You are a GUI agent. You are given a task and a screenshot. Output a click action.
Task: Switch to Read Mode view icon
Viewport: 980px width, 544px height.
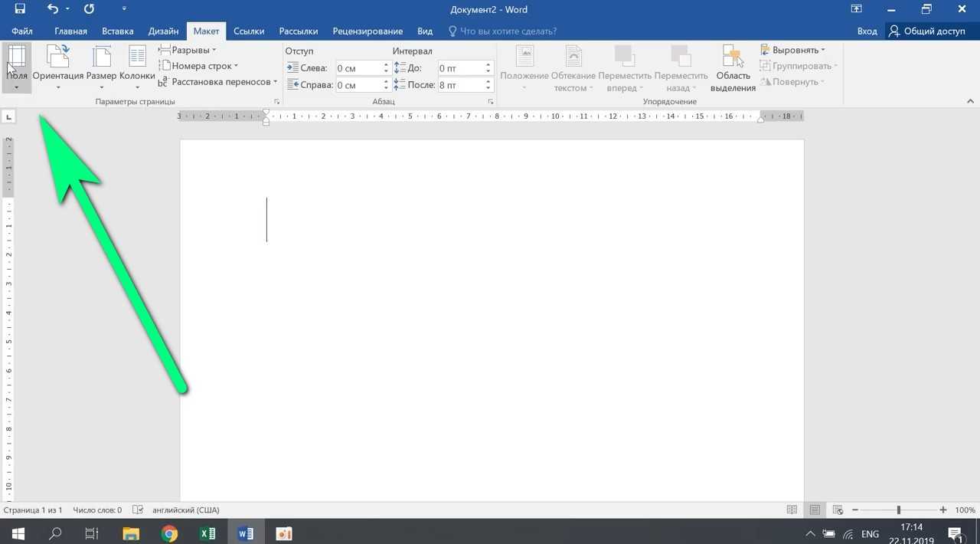792,510
